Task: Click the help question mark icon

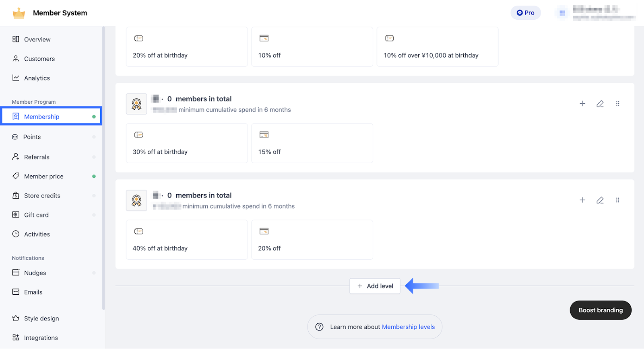Action: click(320, 327)
